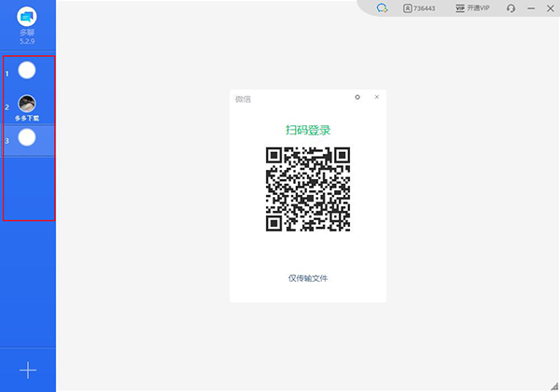Viewport: 560px width, 392px height.
Task: Click the 微信 dialog title text
Action: 243,99
